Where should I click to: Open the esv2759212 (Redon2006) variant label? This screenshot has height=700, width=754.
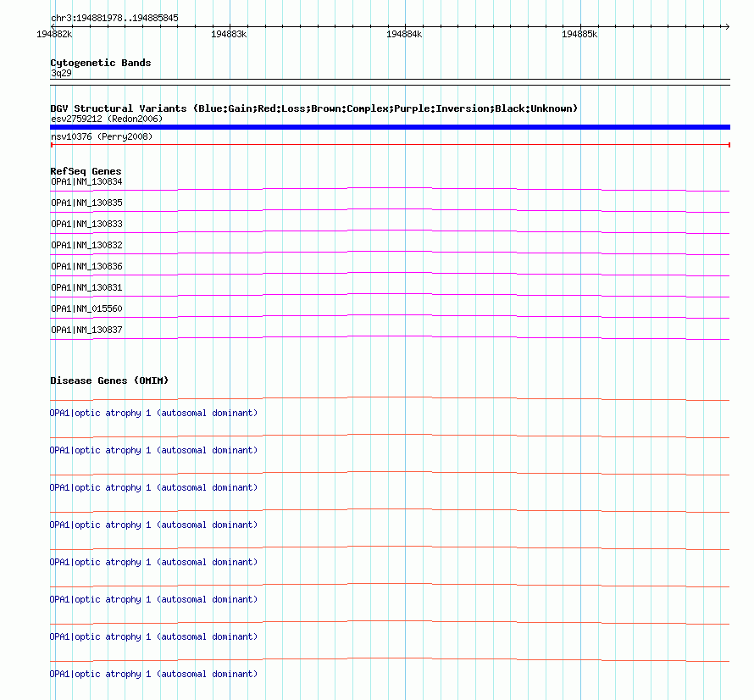click(x=107, y=119)
